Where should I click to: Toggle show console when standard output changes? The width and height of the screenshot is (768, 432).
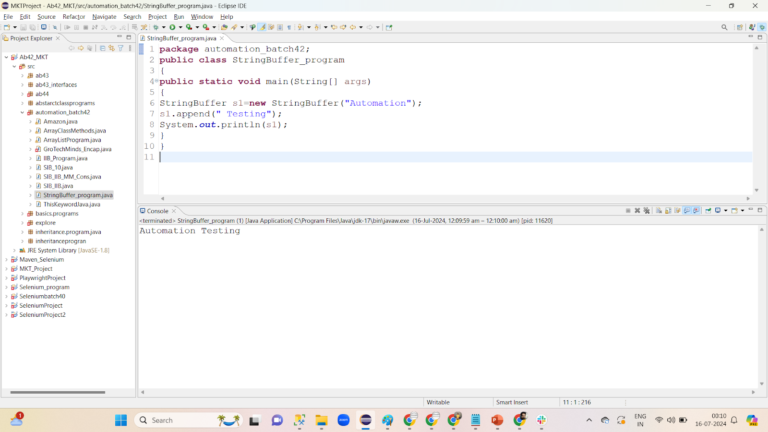(687, 211)
